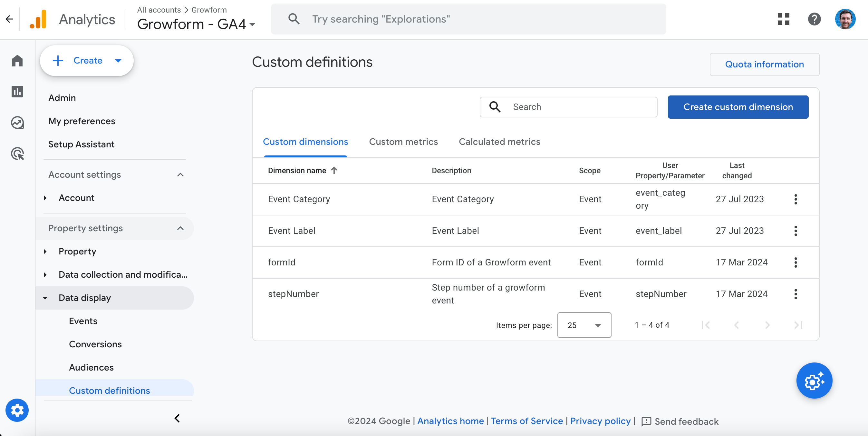Screen dimensions: 868x436
Task: Click the Google Analytics logo
Action: click(x=38, y=19)
